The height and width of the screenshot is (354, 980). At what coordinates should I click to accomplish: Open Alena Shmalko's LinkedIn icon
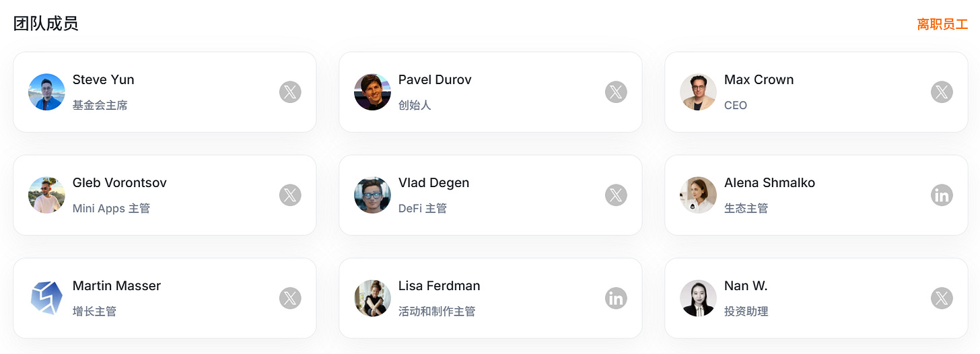point(942,195)
